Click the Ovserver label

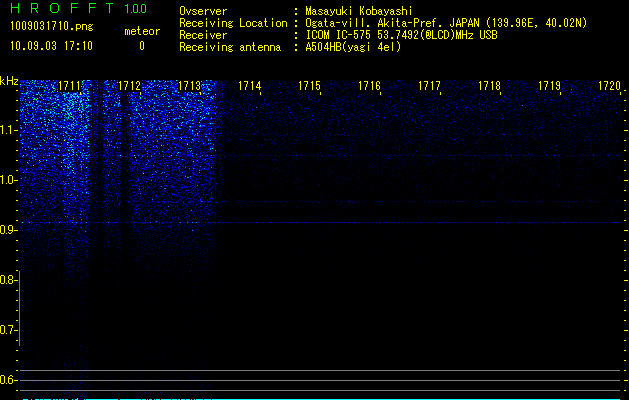pyautogui.click(x=203, y=11)
